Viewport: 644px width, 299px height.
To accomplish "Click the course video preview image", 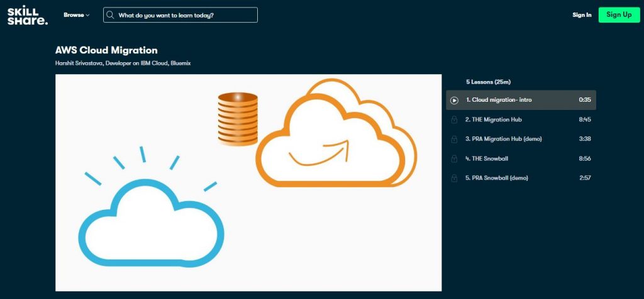I will pos(248,183).
